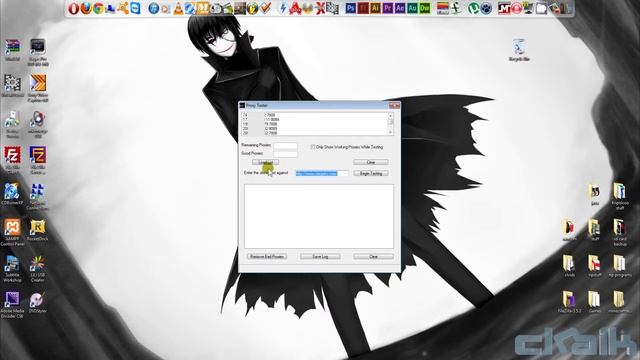
Task: Open Adobe Audition (Au) dock icon
Action: click(x=412, y=8)
